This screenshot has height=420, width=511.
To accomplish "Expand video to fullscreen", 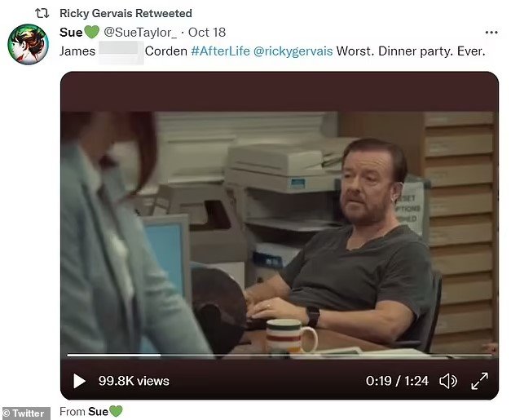I will pyautogui.click(x=480, y=381).
